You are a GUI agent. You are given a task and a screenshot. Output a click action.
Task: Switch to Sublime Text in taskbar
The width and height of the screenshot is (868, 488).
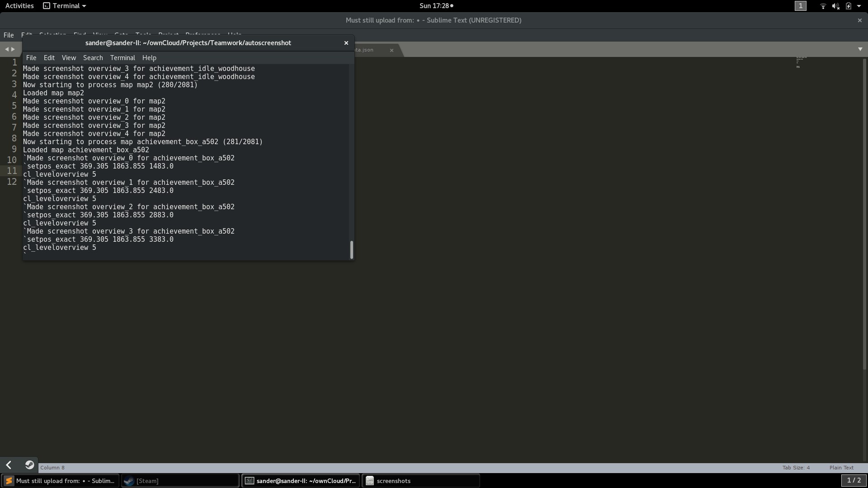(60, 481)
